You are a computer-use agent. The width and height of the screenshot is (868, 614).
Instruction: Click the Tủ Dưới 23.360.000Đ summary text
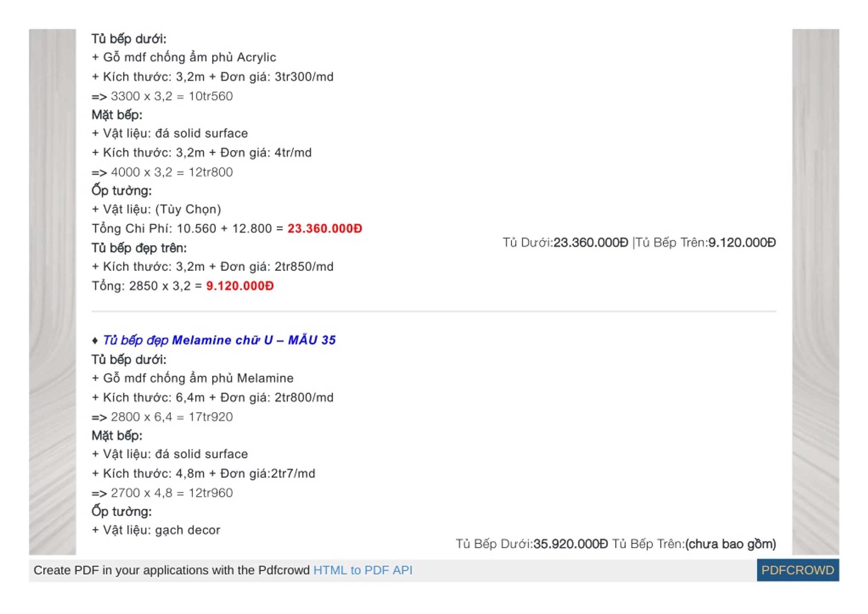(565, 242)
